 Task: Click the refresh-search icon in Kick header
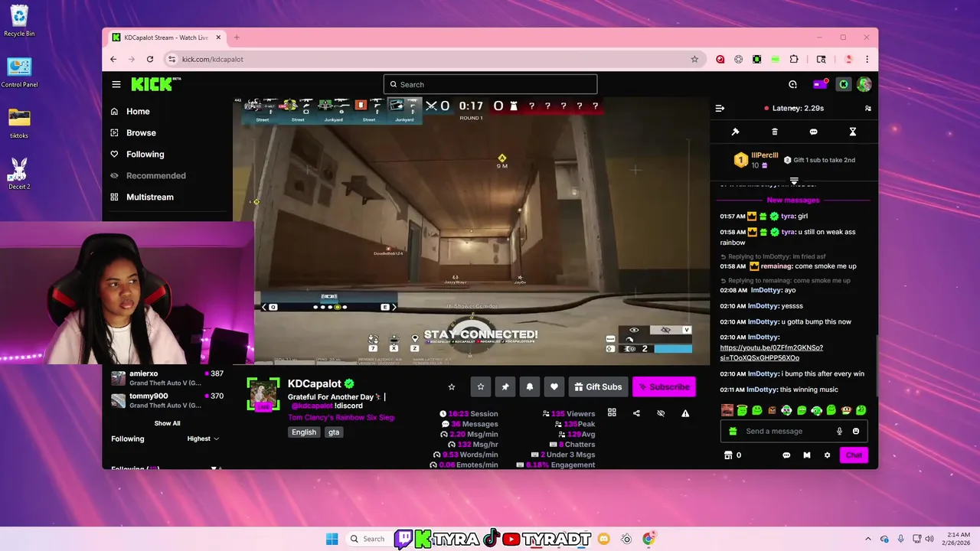click(x=793, y=84)
